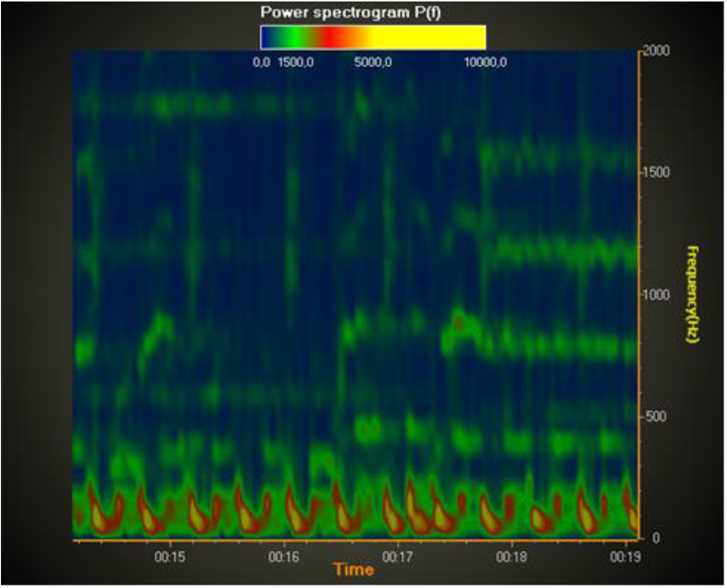Select the 0,0 color scale label
This screenshot has height=588, width=727.
(x=262, y=63)
